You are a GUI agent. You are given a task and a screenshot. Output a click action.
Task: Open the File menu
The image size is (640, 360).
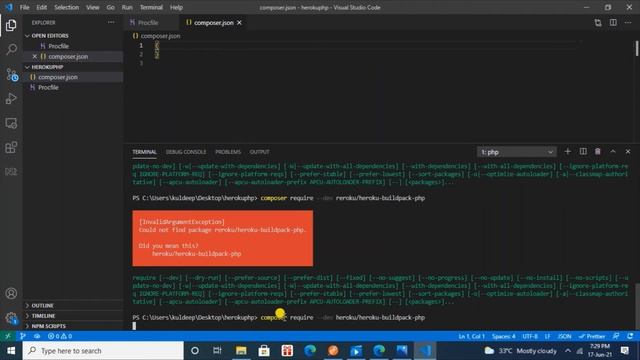click(x=24, y=7)
